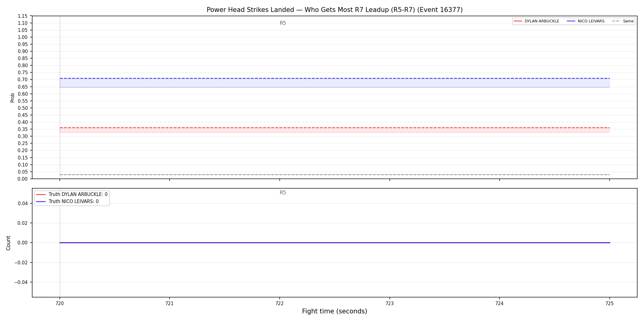Click the R5 label in the top chart
This screenshot has width=644, height=322.
point(283,23)
